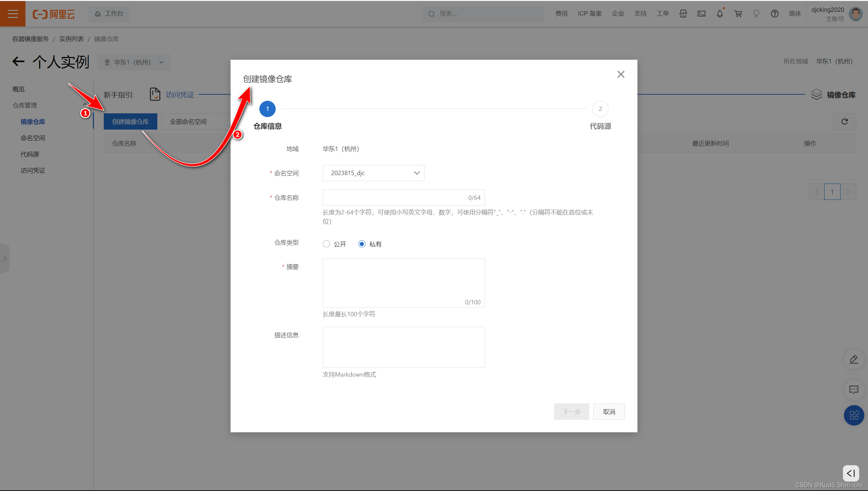Click the refresh list icon
This screenshot has width=868, height=491.
(844, 121)
